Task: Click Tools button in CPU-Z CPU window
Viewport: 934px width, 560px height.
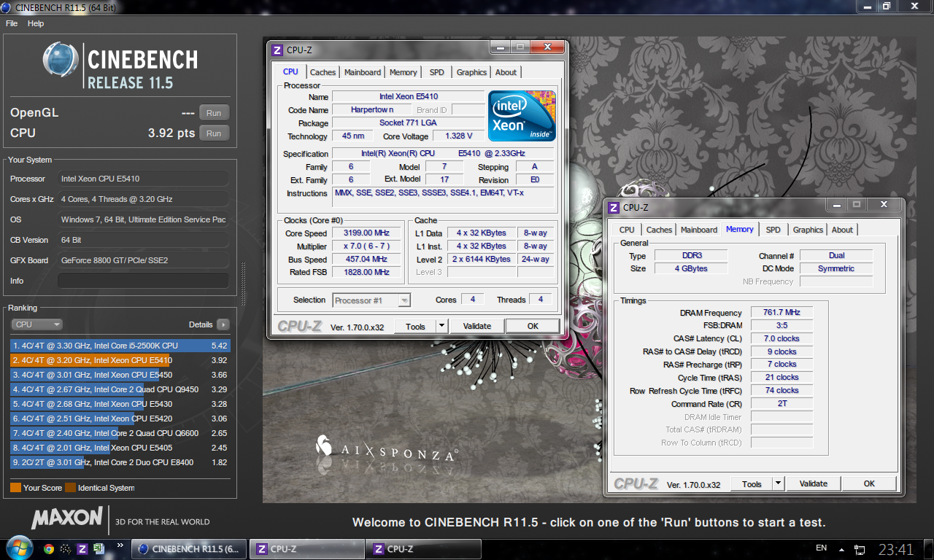Action: 415,326
